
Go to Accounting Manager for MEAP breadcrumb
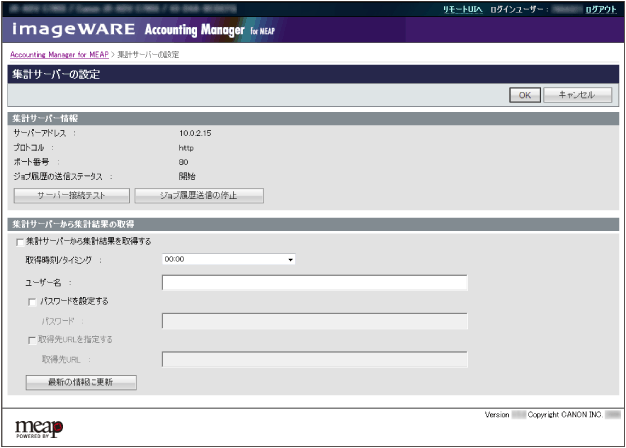point(59,54)
